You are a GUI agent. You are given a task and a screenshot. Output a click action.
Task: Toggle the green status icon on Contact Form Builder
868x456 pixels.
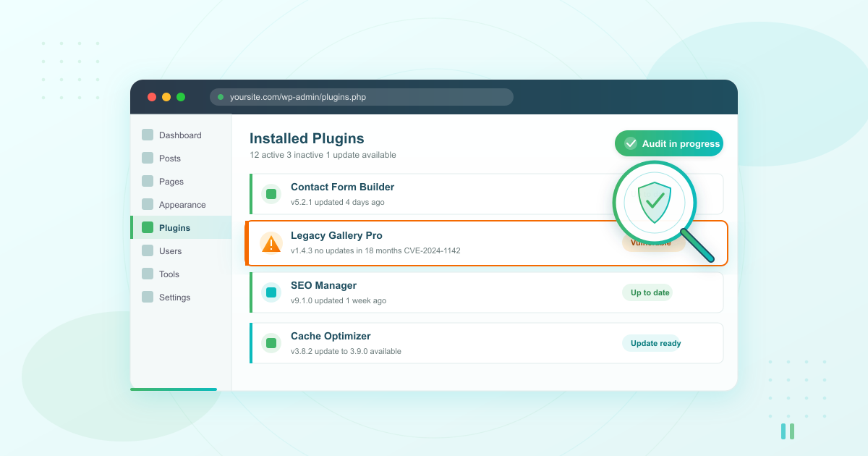coord(271,194)
